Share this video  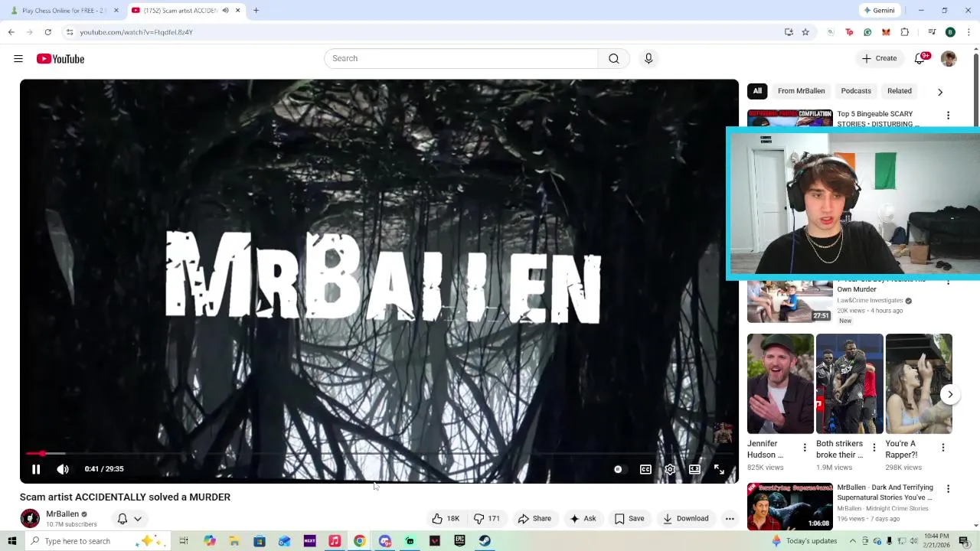[534, 519]
